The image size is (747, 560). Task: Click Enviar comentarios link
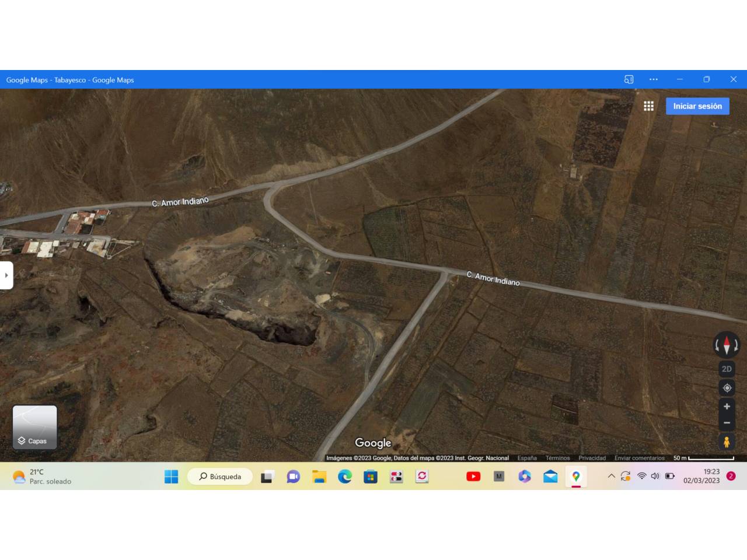point(640,459)
